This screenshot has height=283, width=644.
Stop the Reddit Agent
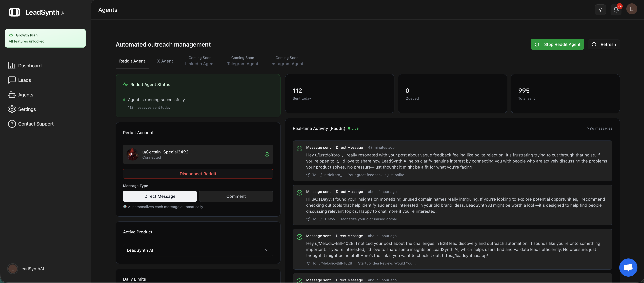click(x=557, y=44)
